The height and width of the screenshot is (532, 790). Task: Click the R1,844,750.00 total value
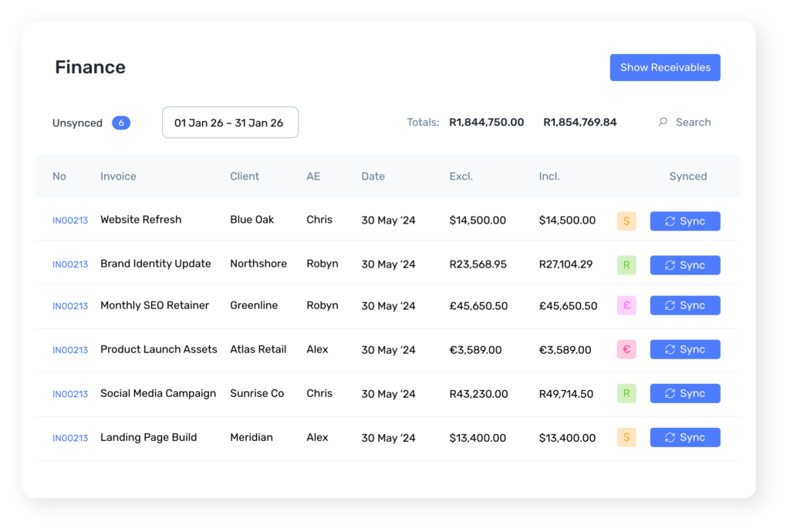coord(486,123)
